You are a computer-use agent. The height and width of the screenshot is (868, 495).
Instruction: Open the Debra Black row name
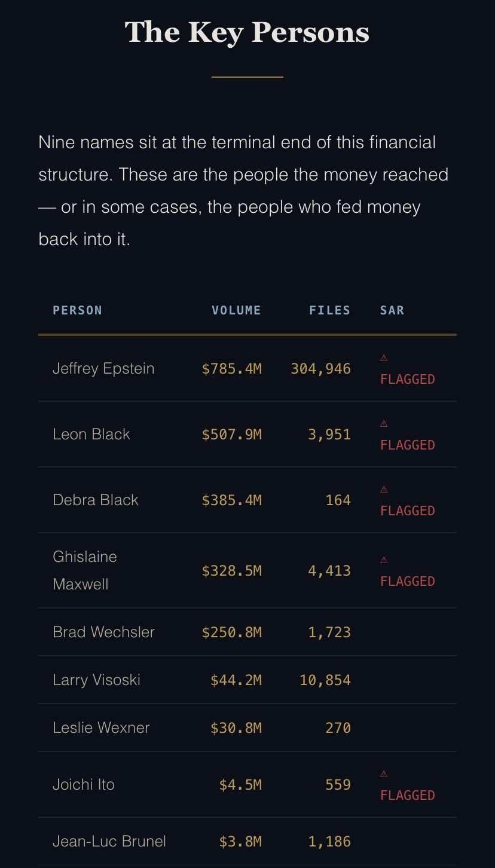(x=96, y=500)
